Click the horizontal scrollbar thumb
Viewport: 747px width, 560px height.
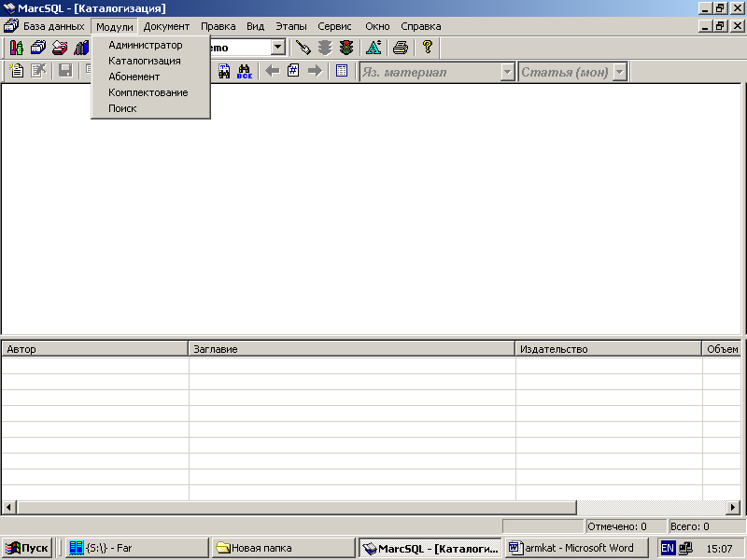point(296,508)
